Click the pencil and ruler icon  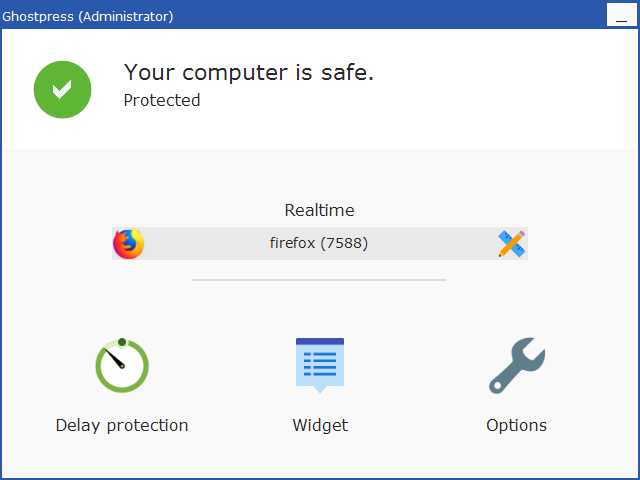512,244
